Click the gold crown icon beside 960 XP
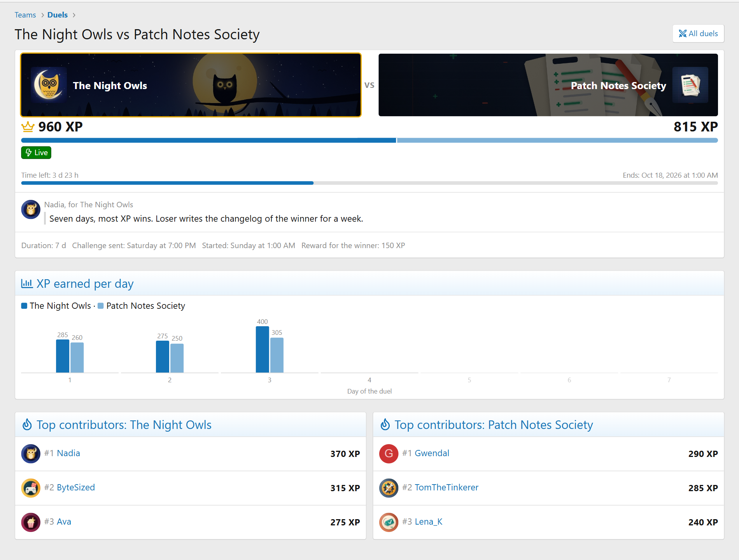Image resolution: width=739 pixels, height=560 pixels. coord(28,127)
